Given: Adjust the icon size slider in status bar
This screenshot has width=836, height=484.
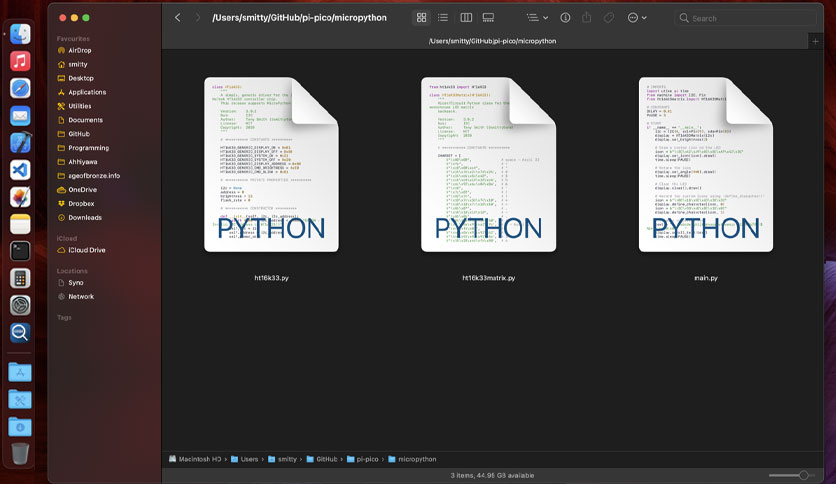Looking at the screenshot, I should click(792, 475).
